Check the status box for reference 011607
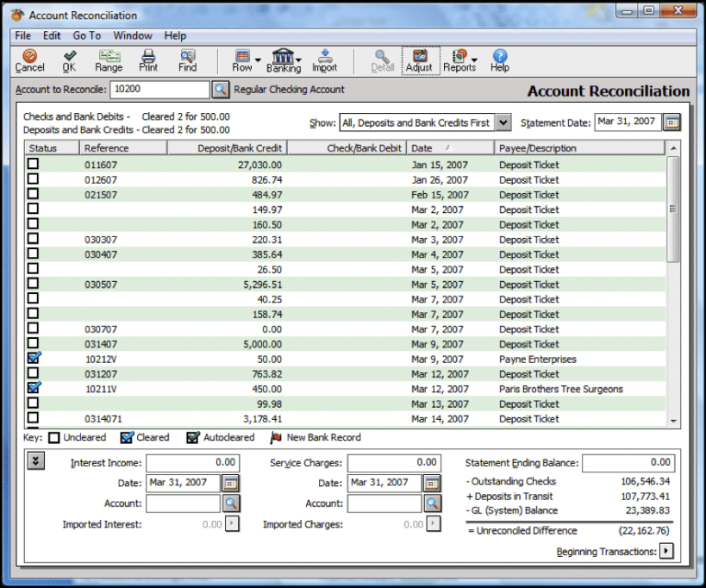Image resolution: width=706 pixels, height=588 pixels. click(x=33, y=164)
